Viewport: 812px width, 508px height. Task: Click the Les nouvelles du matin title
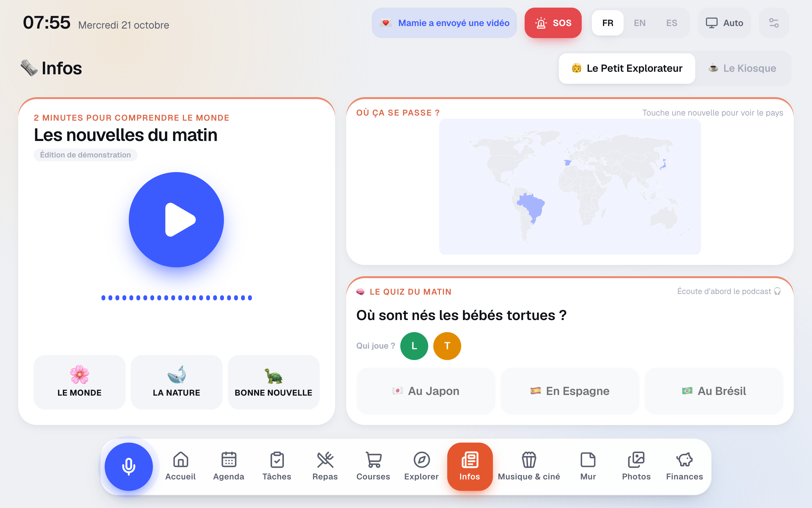pyautogui.click(x=126, y=135)
